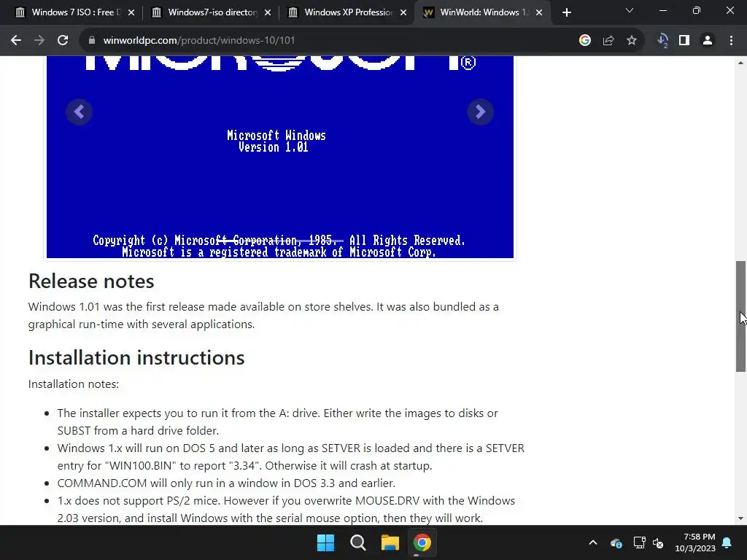Click the bullet about the A: drive installer
The image size is (747, 560).
277,421
